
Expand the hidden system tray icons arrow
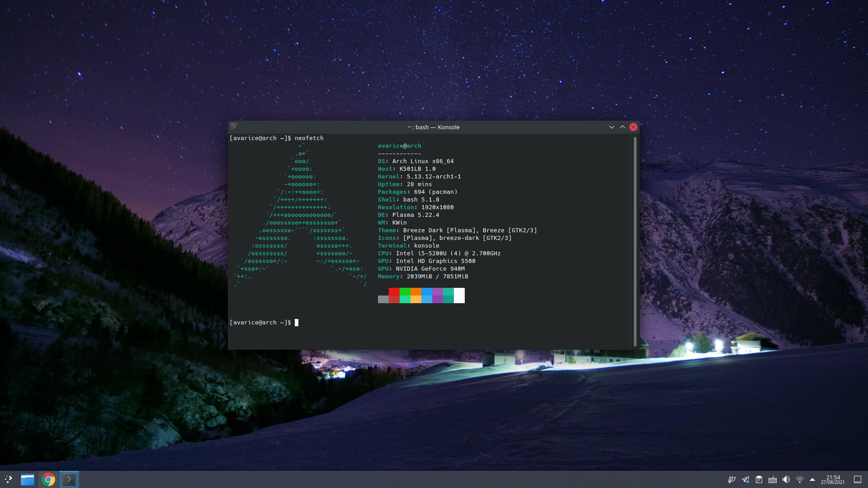click(812, 479)
